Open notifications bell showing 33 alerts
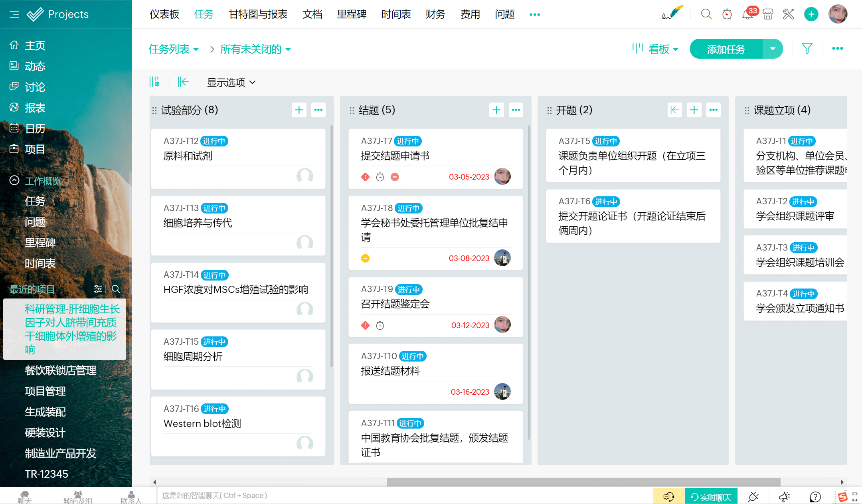The image size is (862, 504). (747, 15)
